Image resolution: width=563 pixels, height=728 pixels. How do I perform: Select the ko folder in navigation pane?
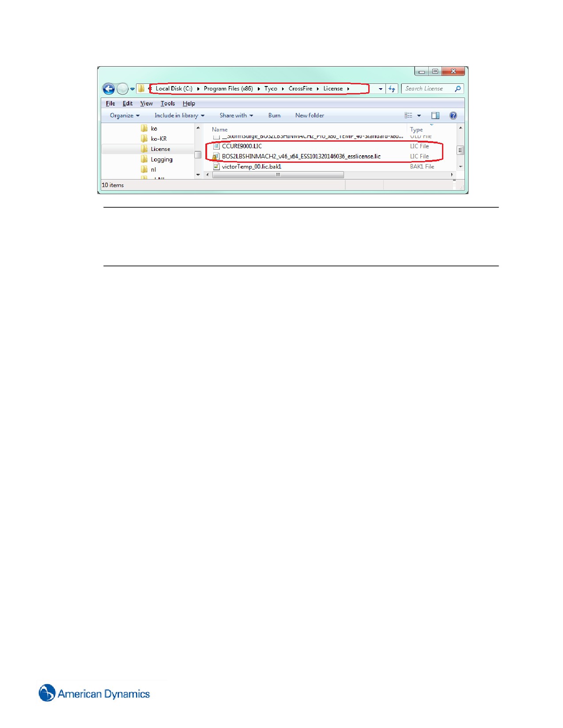click(154, 128)
